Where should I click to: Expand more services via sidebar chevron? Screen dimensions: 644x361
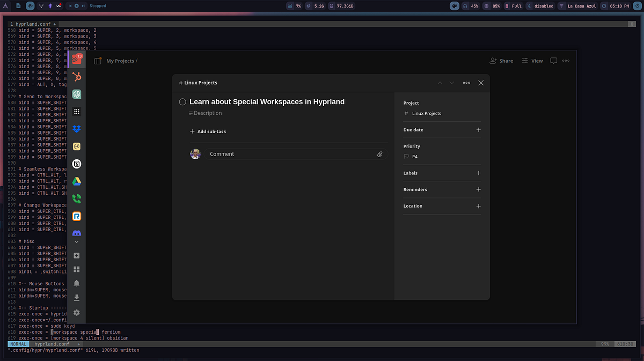76,241
